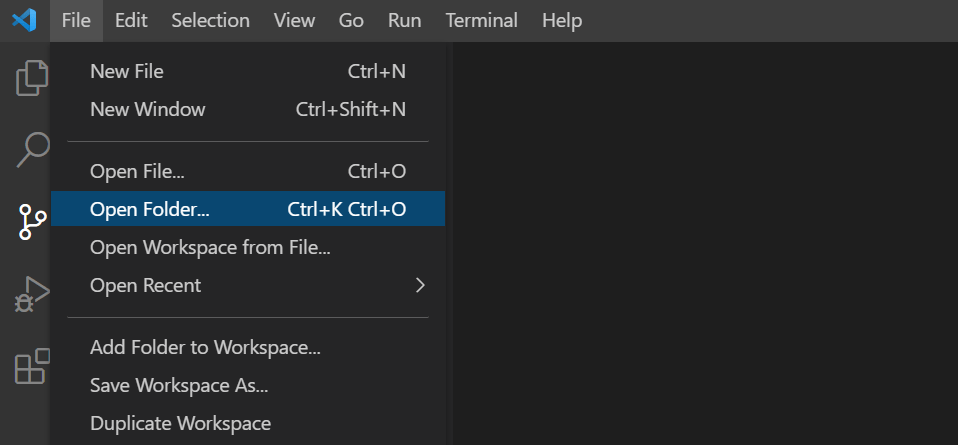This screenshot has width=958, height=445.
Task: Click the VS Code logo icon
Action: (24, 20)
